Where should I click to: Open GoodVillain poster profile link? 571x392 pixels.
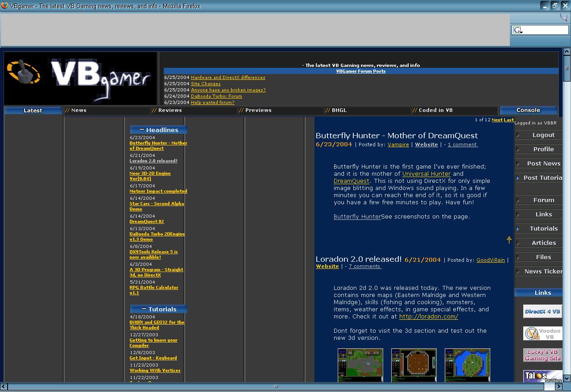click(491, 260)
